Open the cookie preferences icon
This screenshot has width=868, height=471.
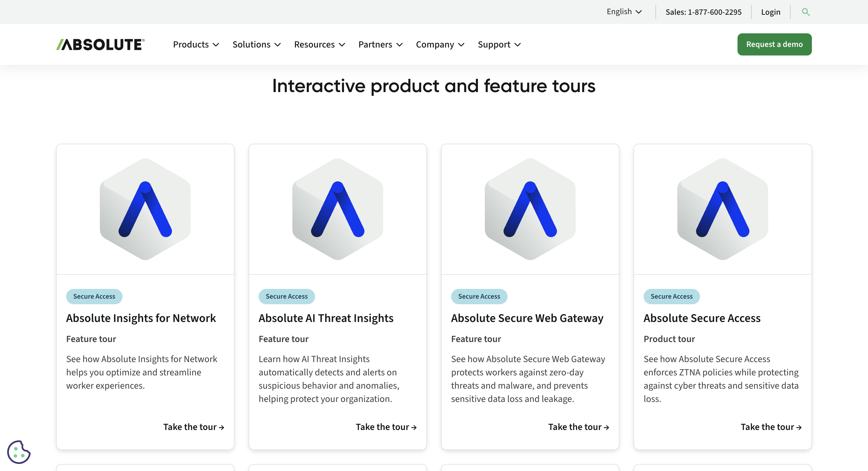(x=19, y=452)
